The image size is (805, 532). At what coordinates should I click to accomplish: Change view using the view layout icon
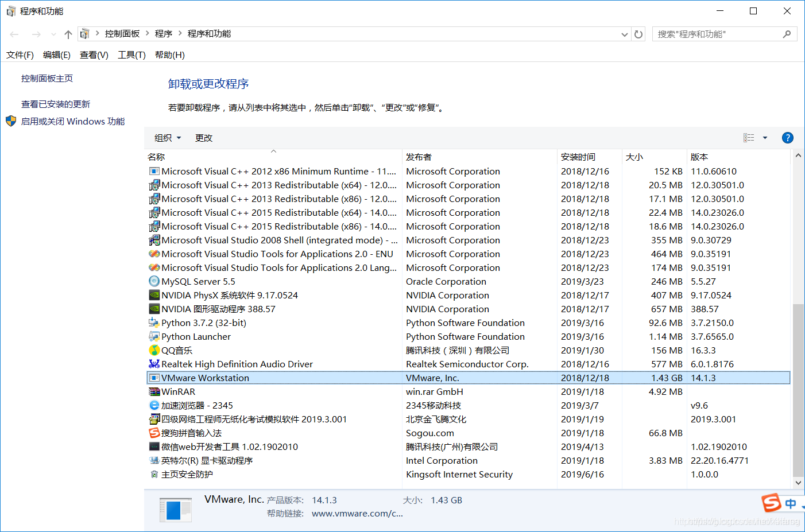tap(749, 138)
